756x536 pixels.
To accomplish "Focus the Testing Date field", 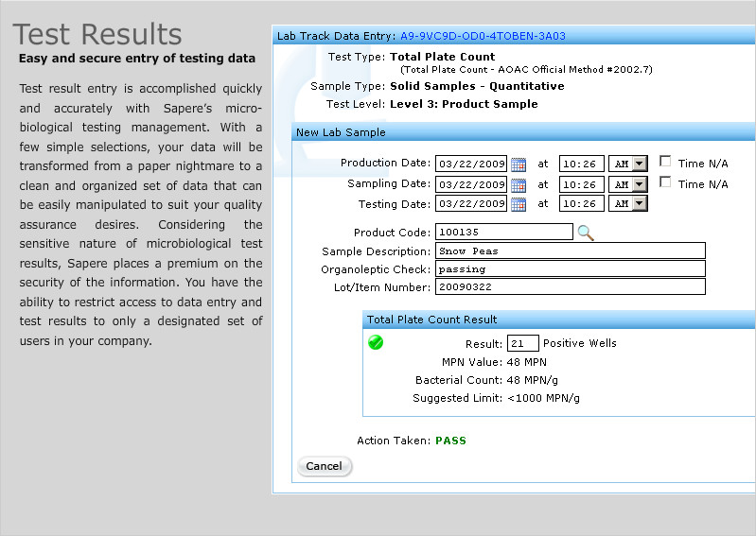I will click(x=471, y=203).
